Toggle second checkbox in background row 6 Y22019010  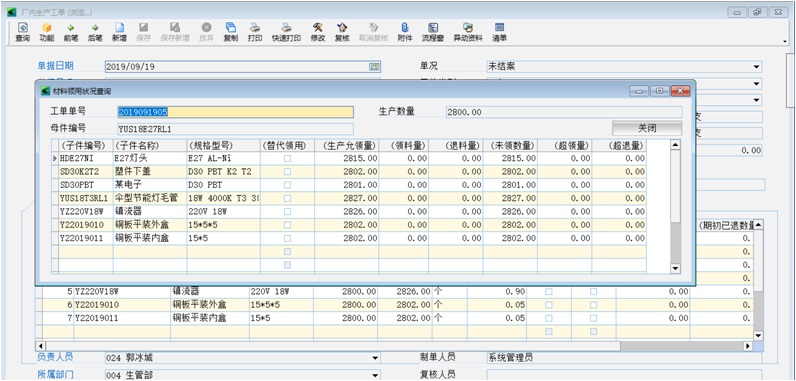[593, 305]
